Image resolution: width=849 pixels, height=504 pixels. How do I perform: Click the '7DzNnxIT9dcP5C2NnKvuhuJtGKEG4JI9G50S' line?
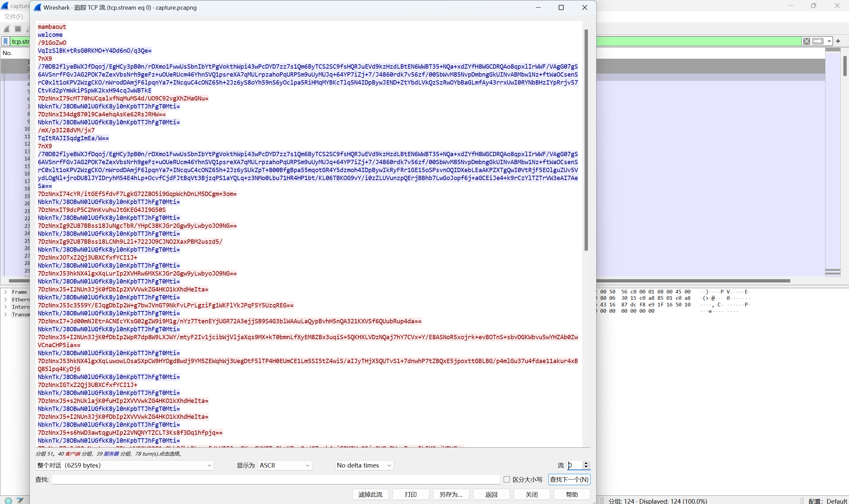pos(102,210)
